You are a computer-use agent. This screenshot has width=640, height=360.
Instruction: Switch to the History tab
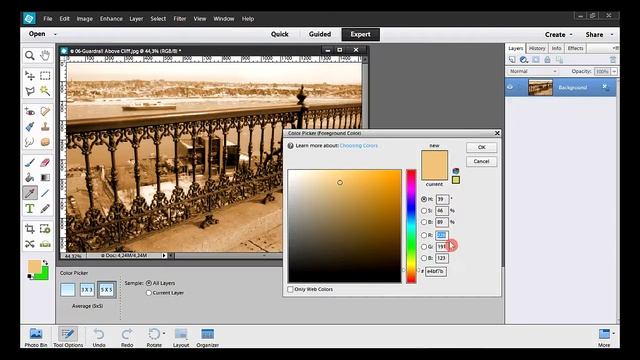click(x=537, y=48)
